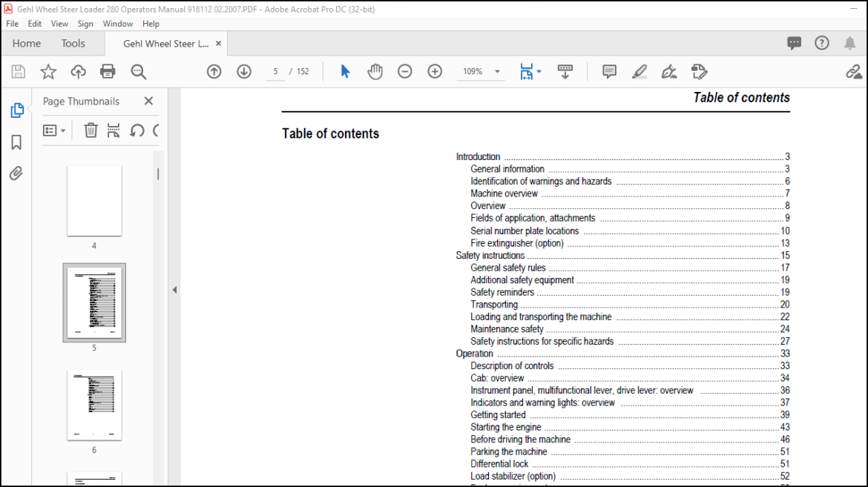Go to the next page with the down arrow
The height and width of the screenshot is (487, 868).
244,71
